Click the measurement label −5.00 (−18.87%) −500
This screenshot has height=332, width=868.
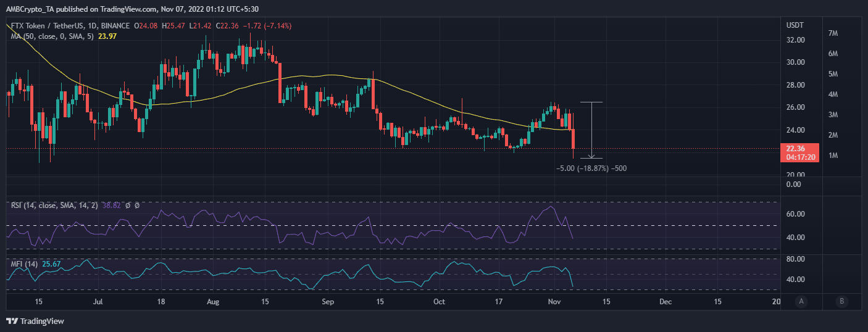(x=591, y=168)
